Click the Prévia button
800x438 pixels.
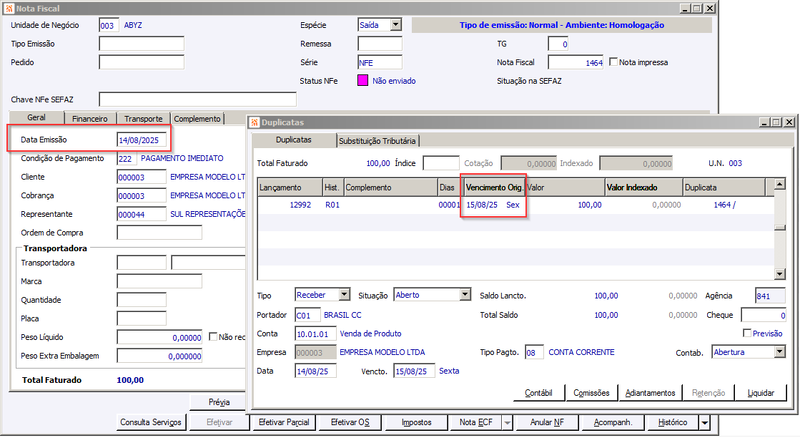(219, 402)
